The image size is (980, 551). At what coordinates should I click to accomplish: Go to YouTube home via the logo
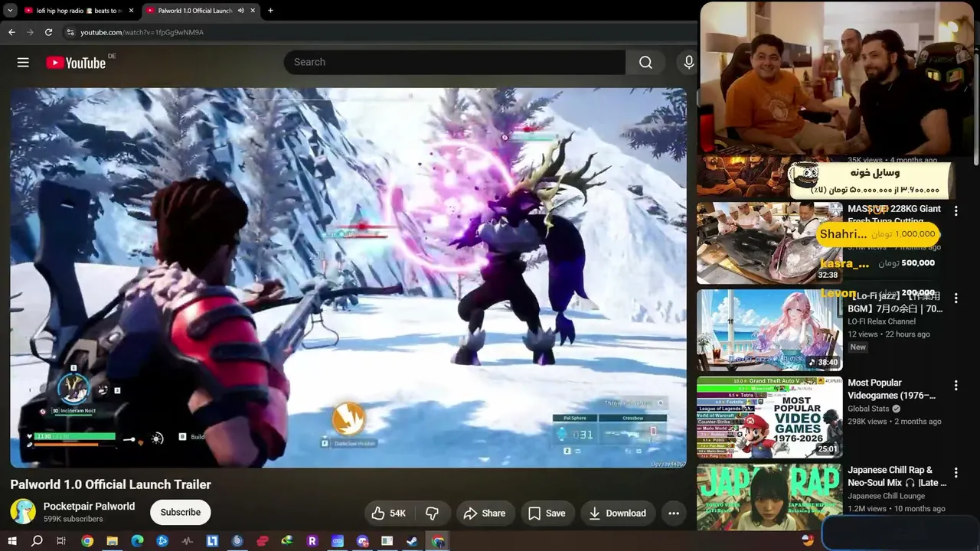coord(76,63)
